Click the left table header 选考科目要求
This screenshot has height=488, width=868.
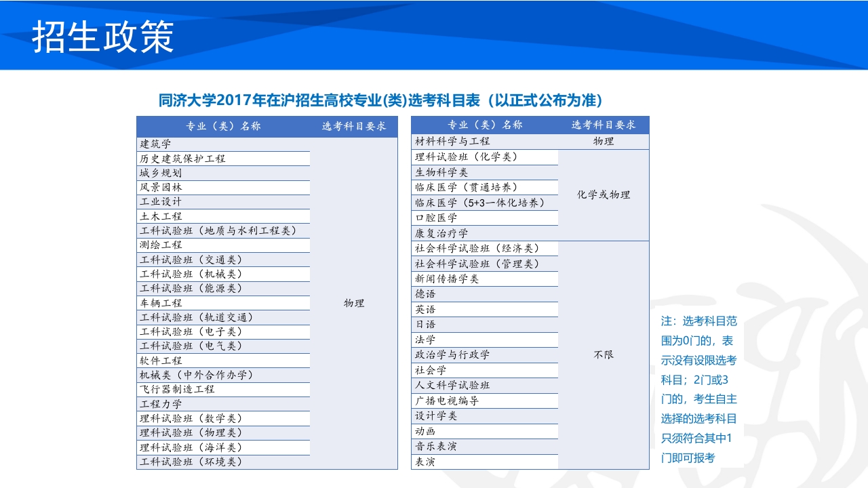pos(354,124)
